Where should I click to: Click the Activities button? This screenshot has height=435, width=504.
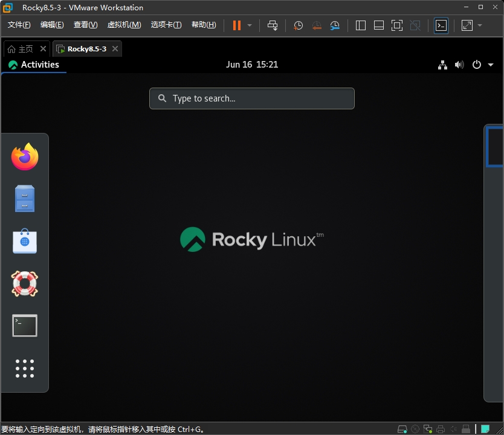pos(34,65)
